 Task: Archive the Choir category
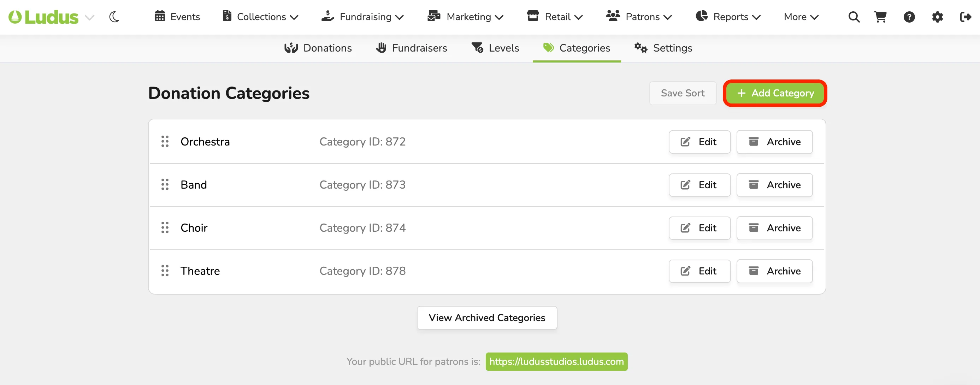click(x=774, y=228)
